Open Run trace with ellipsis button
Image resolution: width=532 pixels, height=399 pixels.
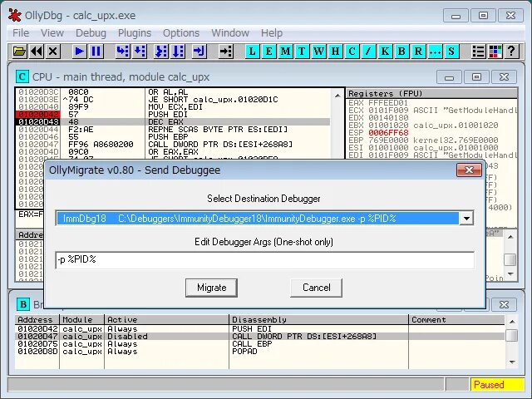(435, 52)
